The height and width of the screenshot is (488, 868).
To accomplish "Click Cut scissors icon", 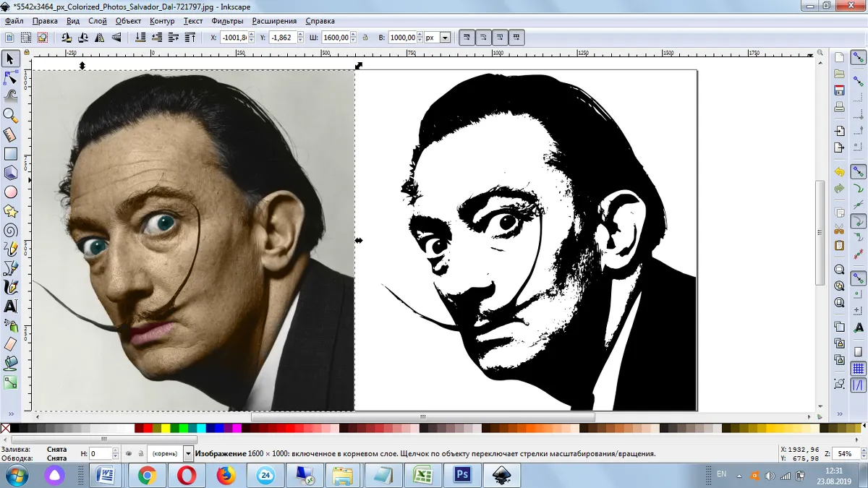I will pyautogui.click(x=839, y=229).
